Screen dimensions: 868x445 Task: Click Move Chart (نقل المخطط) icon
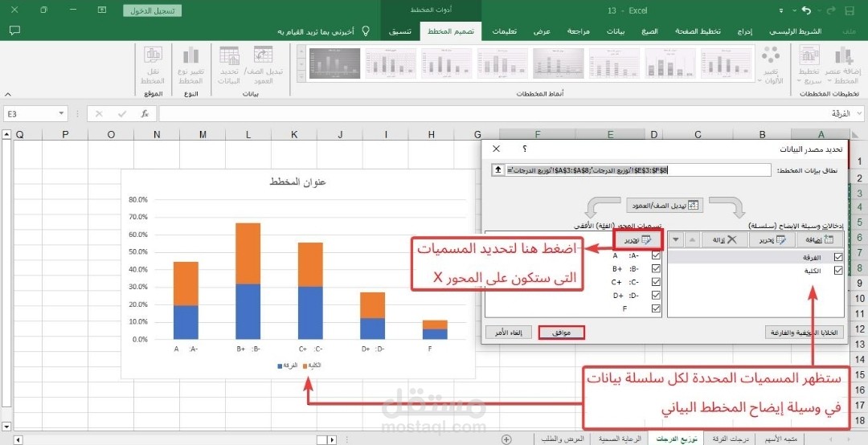pyautogui.click(x=153, y=65)
